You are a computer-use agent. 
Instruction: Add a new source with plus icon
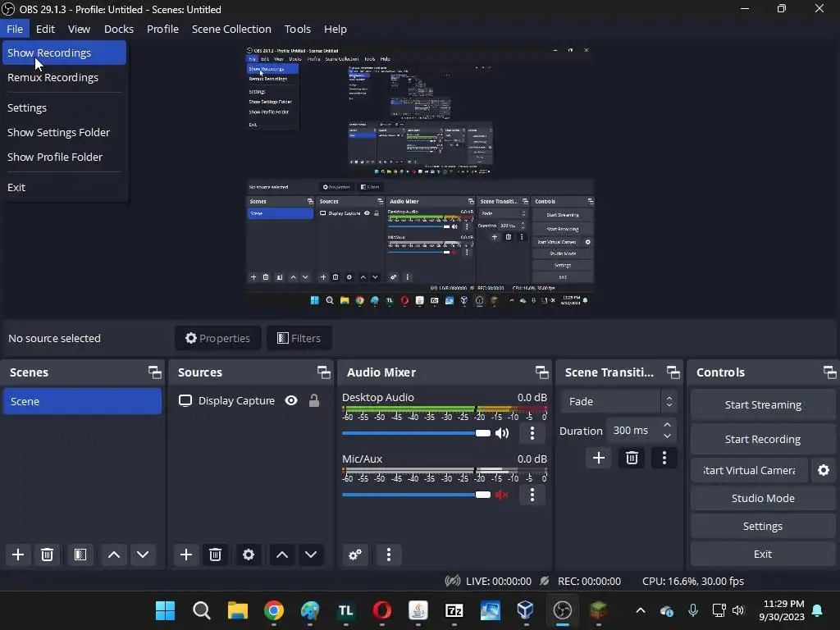click(x=186, y=555)
